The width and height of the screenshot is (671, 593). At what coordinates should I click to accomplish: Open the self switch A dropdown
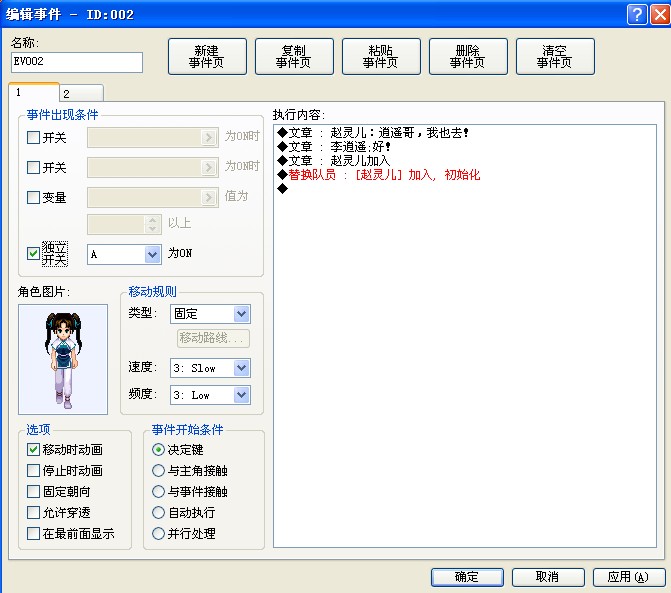pos(152,255)
